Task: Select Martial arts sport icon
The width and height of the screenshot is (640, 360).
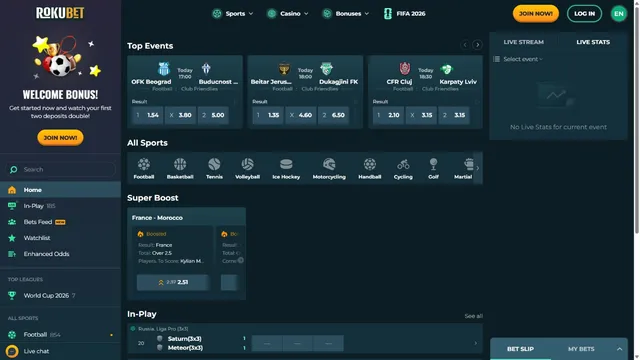Action: point(463,168)
